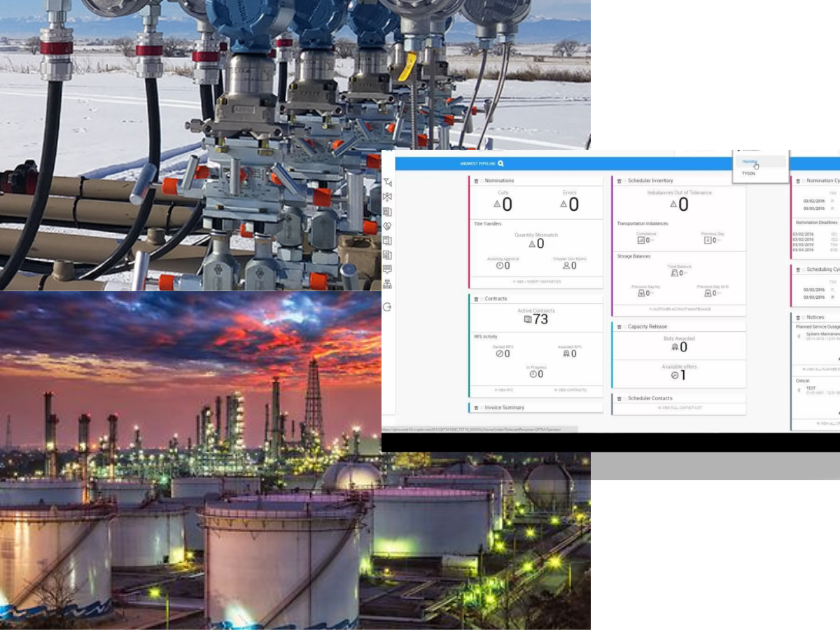This screenshot has width=840, height=630.
Task: Click the speech bubble sidebar icon
Action: pyautogui.click(x=387, y=269)
